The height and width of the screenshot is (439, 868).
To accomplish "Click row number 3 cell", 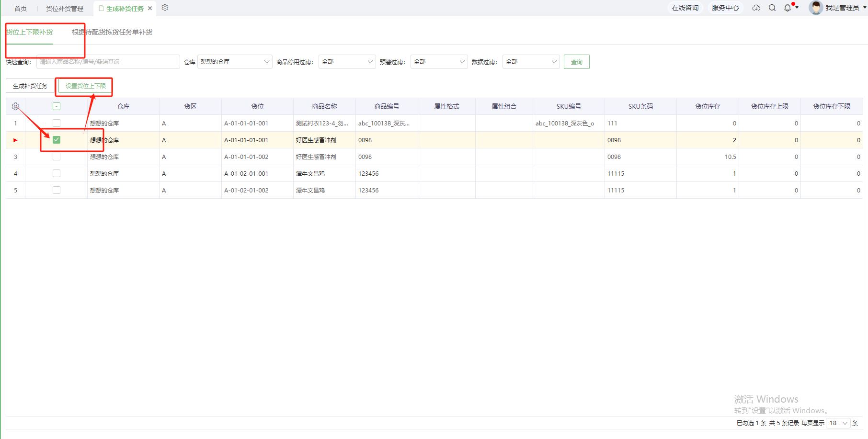I will tap(15, 157).
